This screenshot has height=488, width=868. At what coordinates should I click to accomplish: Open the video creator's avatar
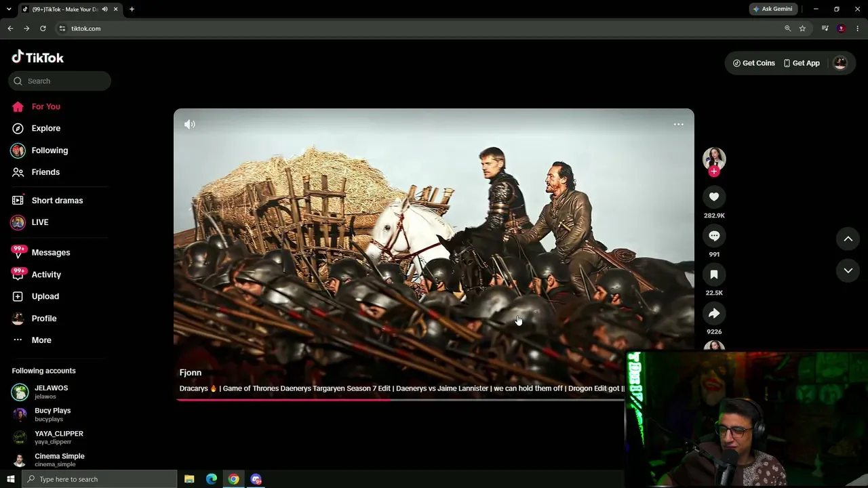click(714, 159)
